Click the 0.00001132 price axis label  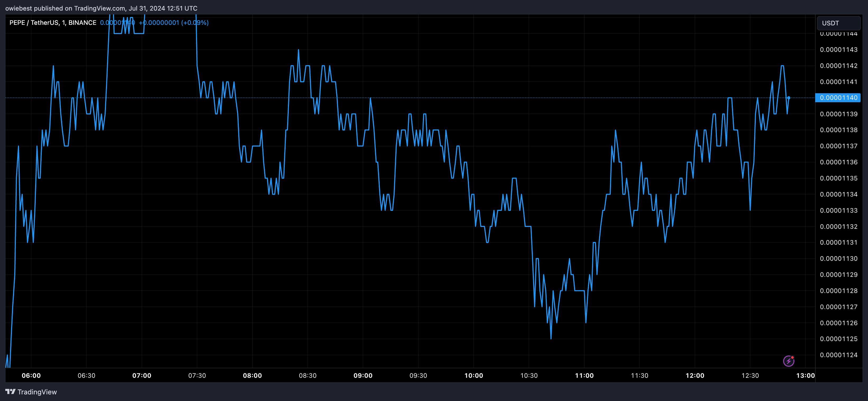pos(839,226)
